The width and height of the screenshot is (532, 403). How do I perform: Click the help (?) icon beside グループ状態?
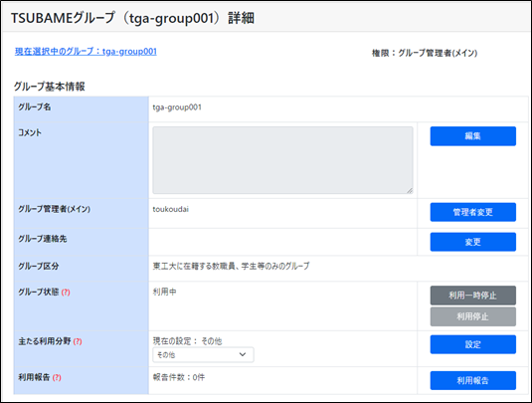tap(66, 293)
